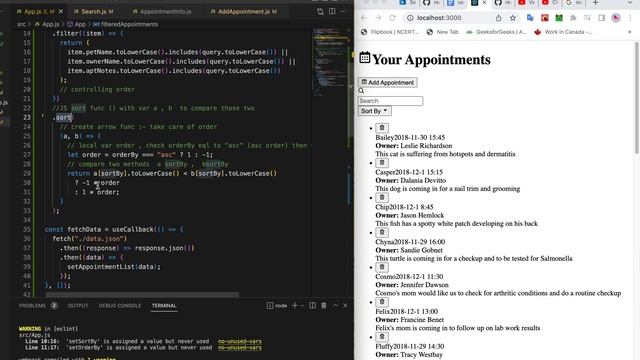This screenshot has width=640, height=360.
Task: Open Work in Canada bookmark
Action: tap(563, 32)
